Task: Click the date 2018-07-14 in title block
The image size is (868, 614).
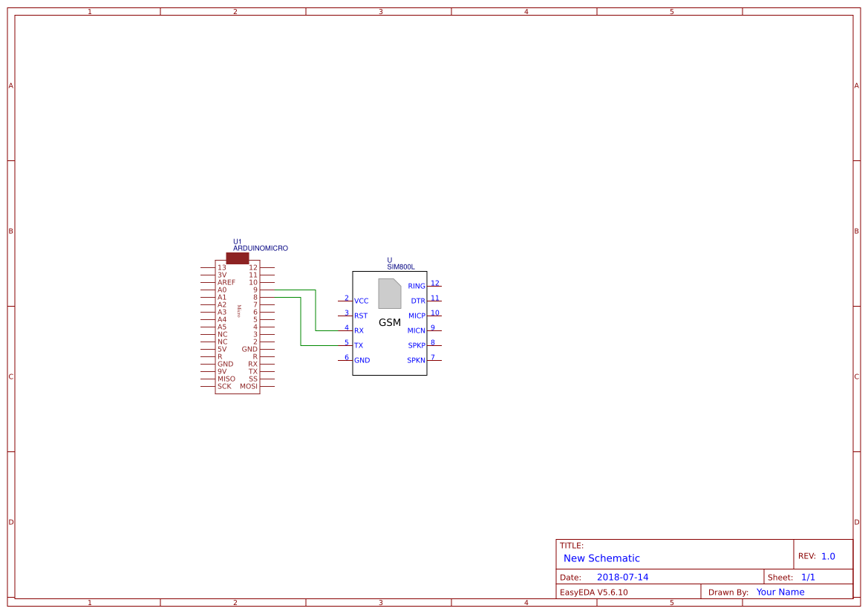Action: (622, 577)
